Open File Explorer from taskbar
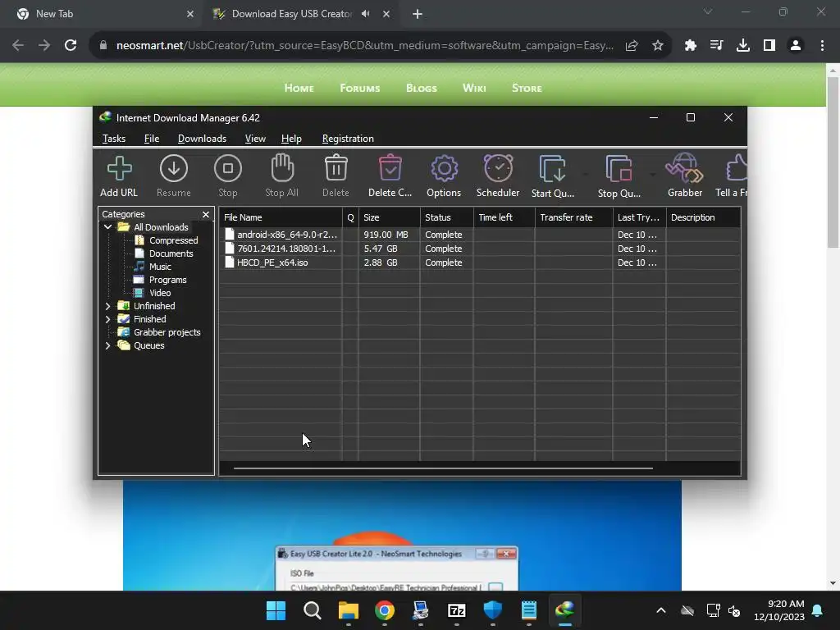The image size is (840, 630). coord(348,610)
